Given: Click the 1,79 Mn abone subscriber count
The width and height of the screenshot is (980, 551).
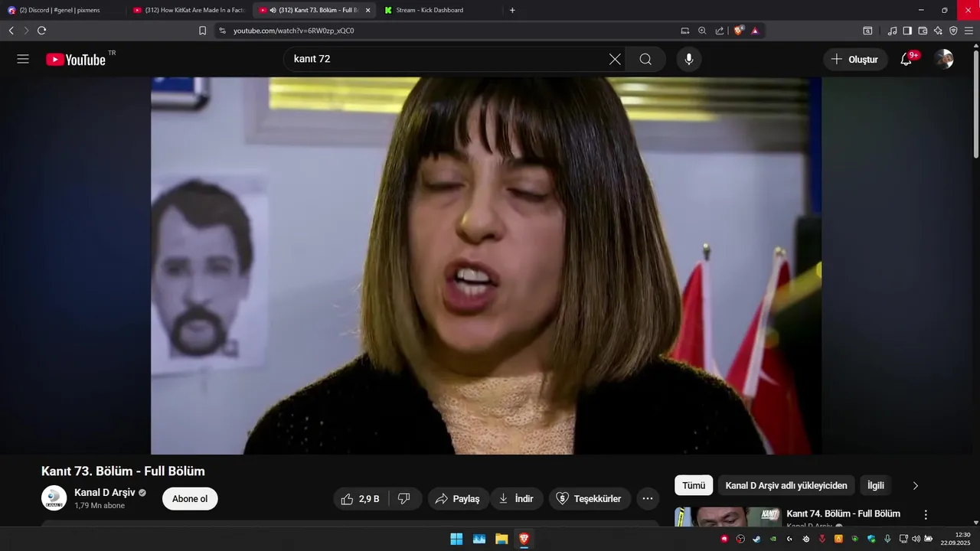Looking at the screenshot, I should [x=100, y=506].
